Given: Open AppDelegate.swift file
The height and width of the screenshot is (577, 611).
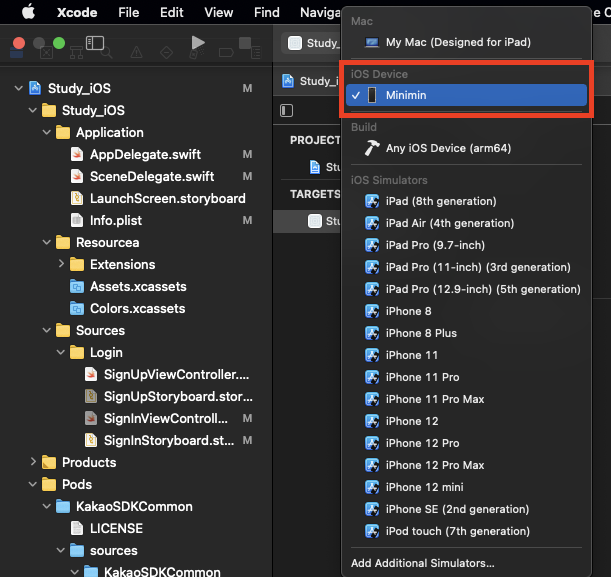Looking at the screenshot, I should click(x=145, y=154).
